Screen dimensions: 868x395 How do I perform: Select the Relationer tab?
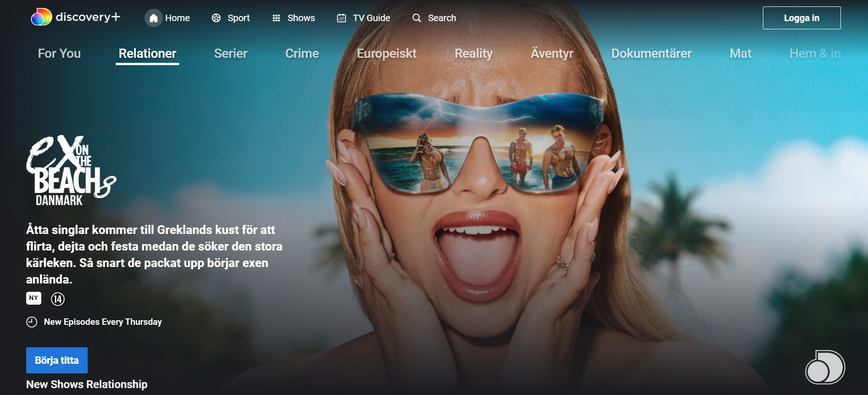147,54
